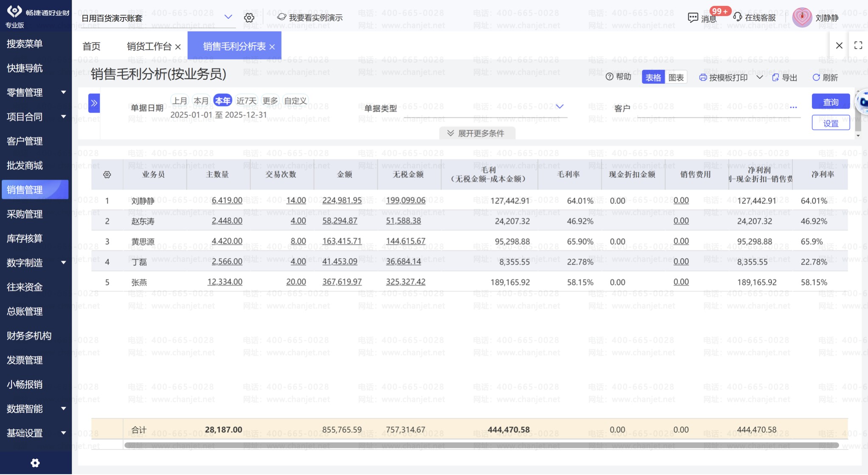The height and width of the screenshot is (475, 868).
Task: Click 刘静静's amount link 224,981.95
Action: click(342, 201)
